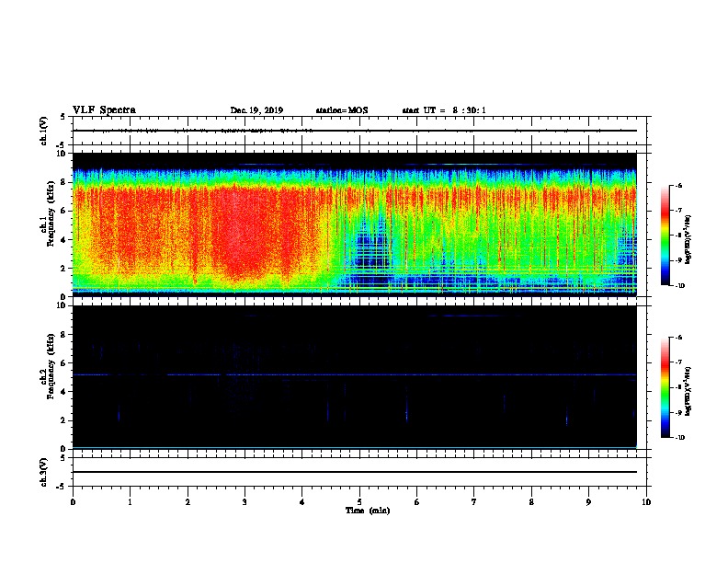Click the ch.2 spectrogram frequency tick "8"
The width and height of the screenshot is (728, 563).
coord(64,335)
